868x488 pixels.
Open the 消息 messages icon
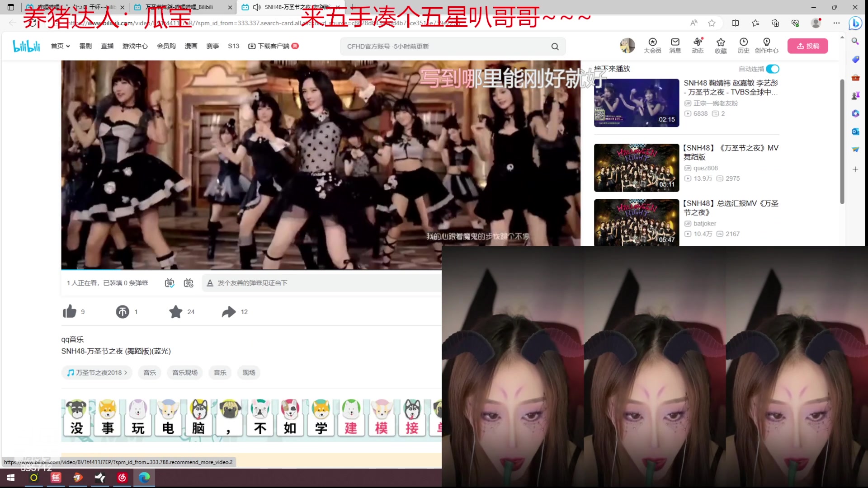click(x=675, y=46)
